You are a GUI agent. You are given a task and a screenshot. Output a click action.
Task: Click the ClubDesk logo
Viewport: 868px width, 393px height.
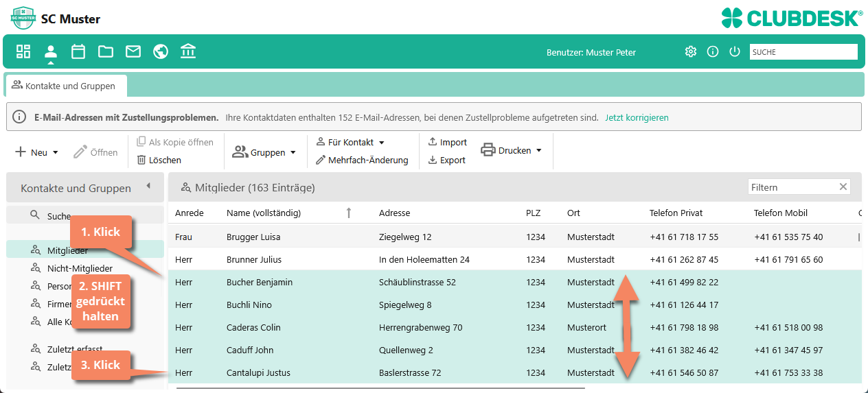tap(792, 17)
